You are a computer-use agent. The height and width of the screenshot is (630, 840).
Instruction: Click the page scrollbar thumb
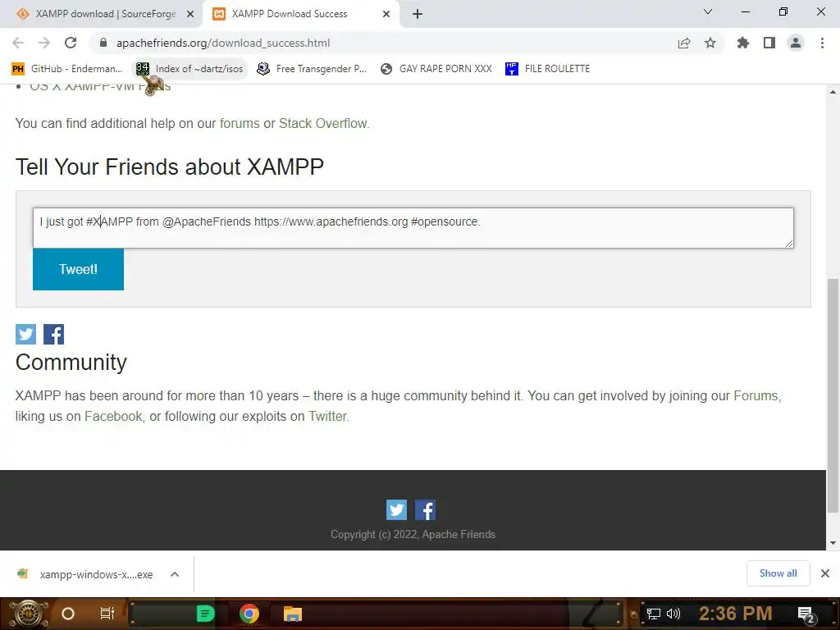click(x=833, y=395)
